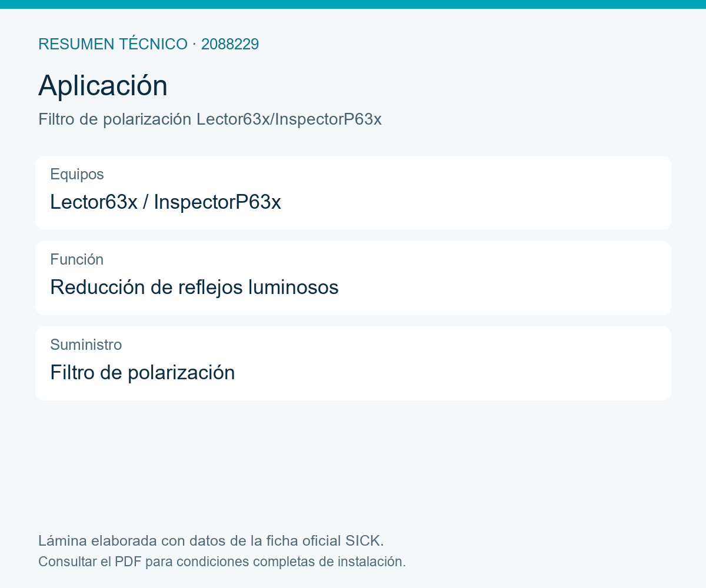Select the 'Filtro de polarización' value in the Suministro card
Screen dimensions: 706x588
(142, 372)
